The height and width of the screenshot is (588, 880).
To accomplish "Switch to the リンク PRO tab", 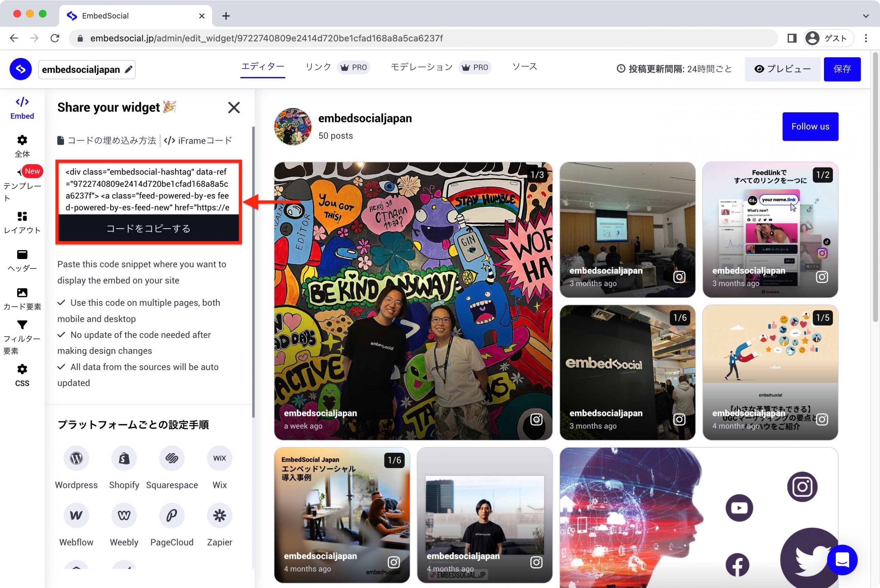I will (x=337, y=68).
